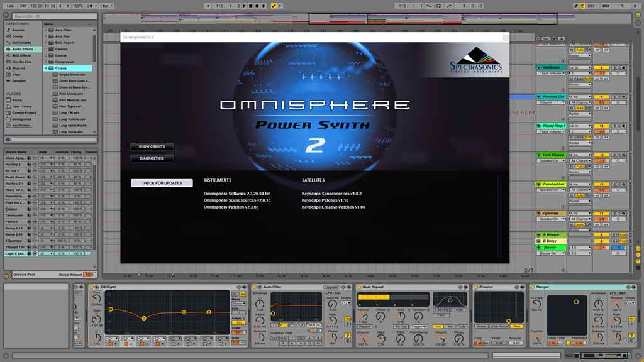Click the DIAGNOSTICS button in Omnisphere

152,158
